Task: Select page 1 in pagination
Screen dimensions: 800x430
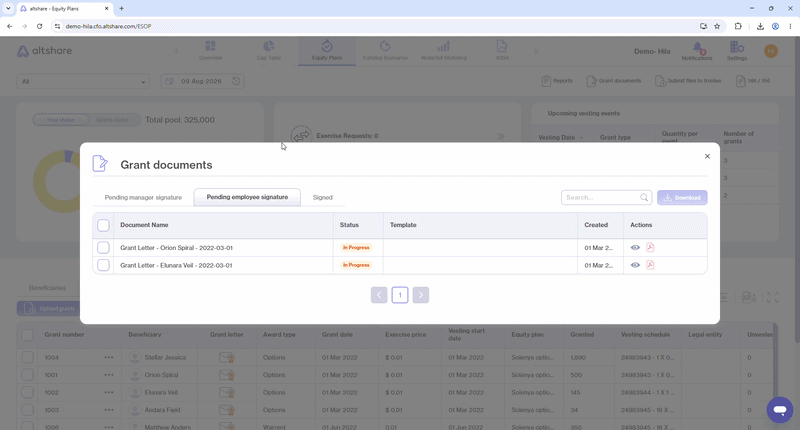Action: (x=400, y=295)
